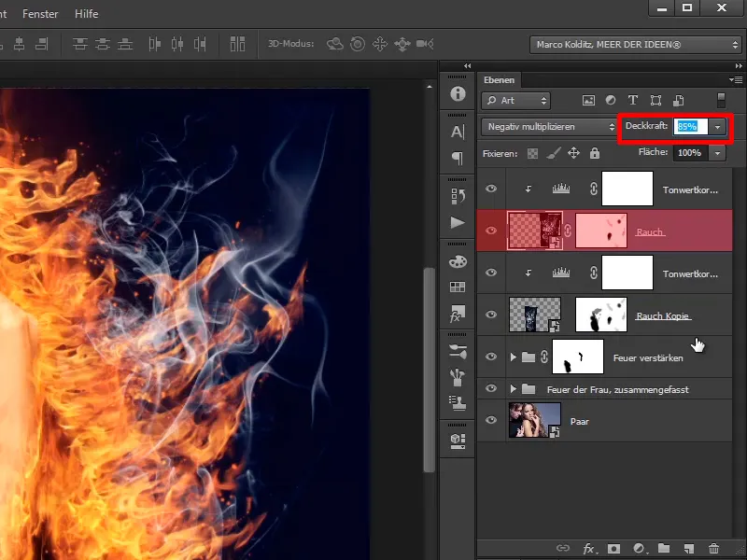
Task: Open the Art layer filter type dropdown
Action: tap(516, 101)
